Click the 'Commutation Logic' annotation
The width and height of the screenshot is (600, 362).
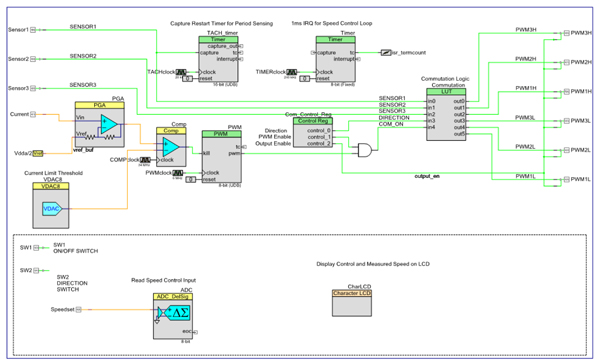tap(445, 78)
